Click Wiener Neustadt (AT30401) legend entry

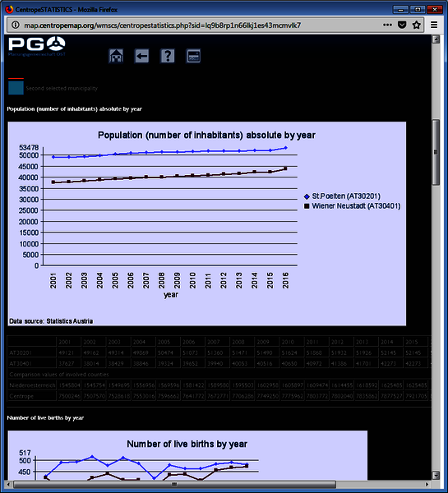(x=353, y=206)
